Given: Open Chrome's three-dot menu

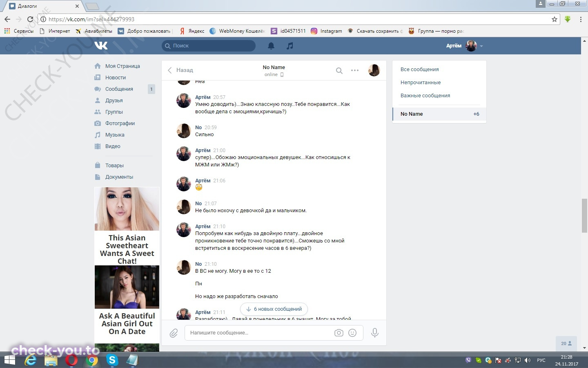Looking at the screenshot, I should [581, 19].
